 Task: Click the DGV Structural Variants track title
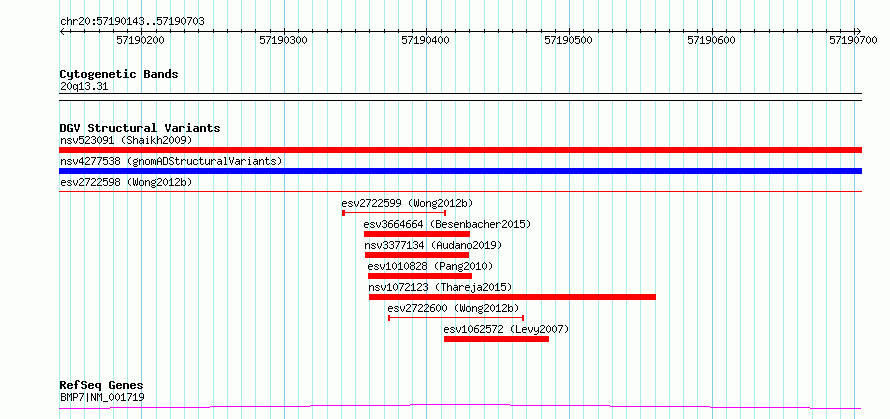pos(140,128)
